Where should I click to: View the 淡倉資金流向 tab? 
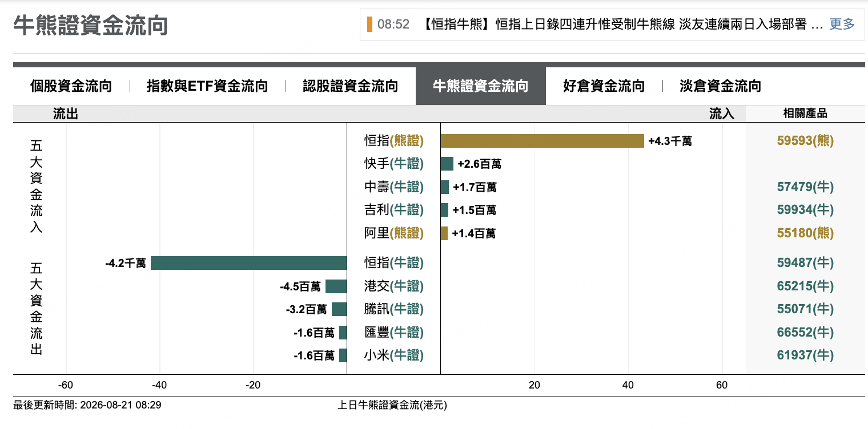click(x=720, y=86)
